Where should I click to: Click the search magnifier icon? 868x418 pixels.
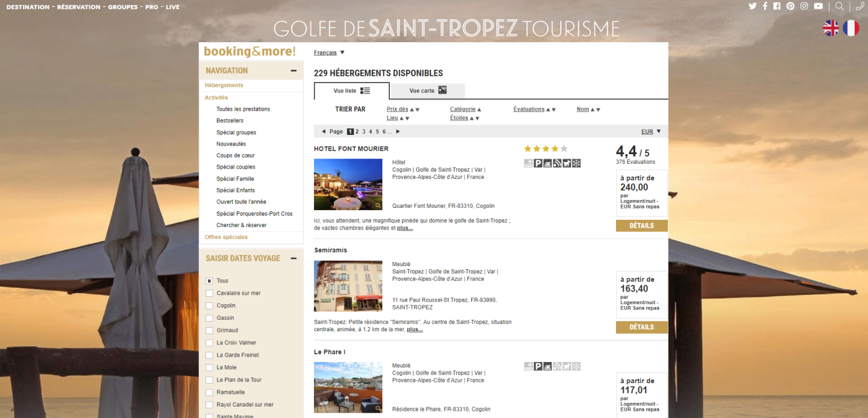839,6
